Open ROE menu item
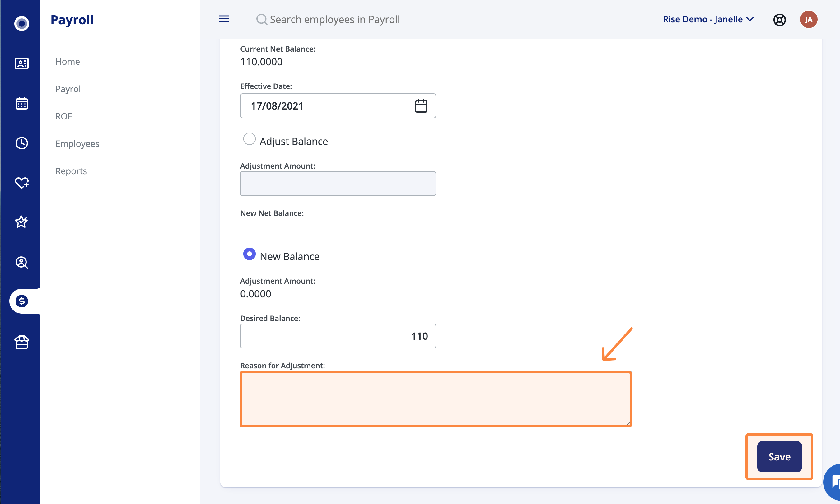This screenshot has height=504, width=840. (x=64, y=116)
